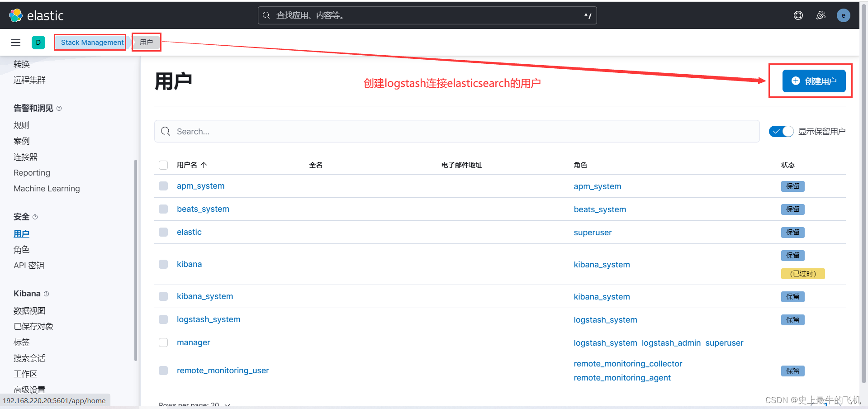Click the logstash_system row checkbox
Screen dimensions: 868x409
click(x=163, y=319)
